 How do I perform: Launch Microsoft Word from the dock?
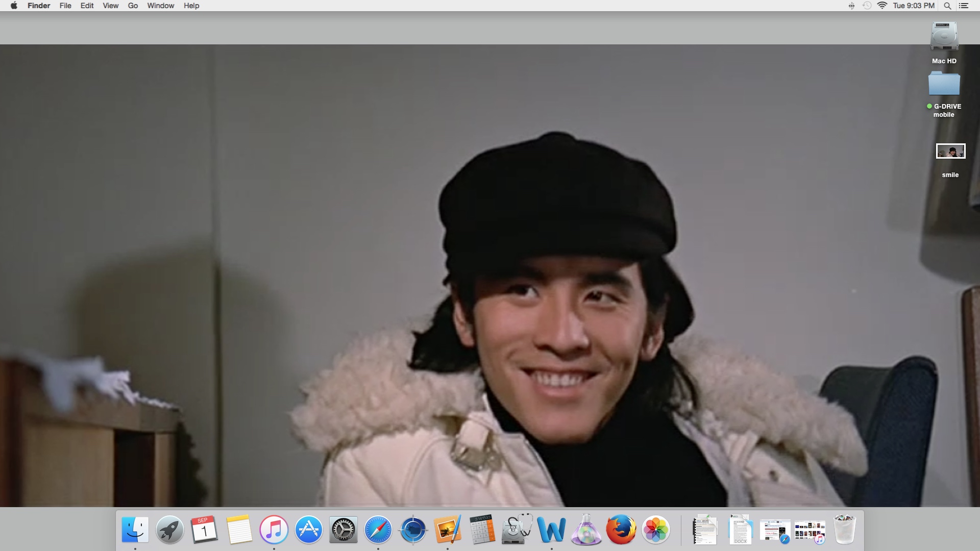point(552,530)
